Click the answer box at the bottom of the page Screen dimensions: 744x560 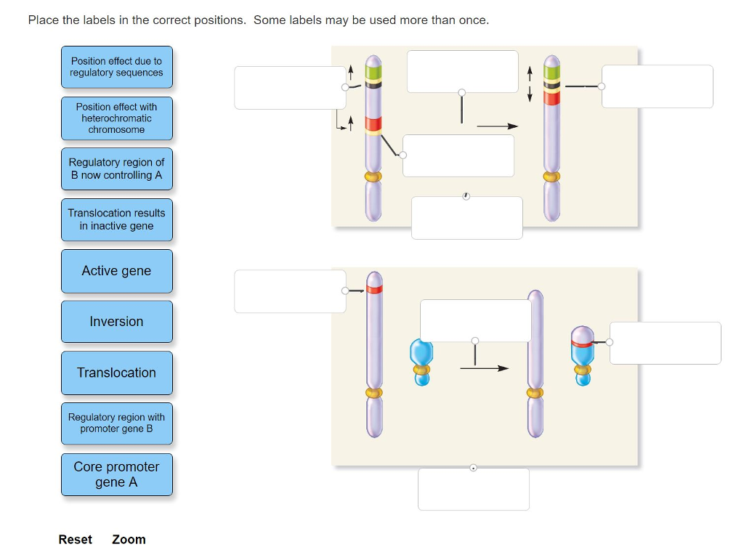tap(474, 489)
